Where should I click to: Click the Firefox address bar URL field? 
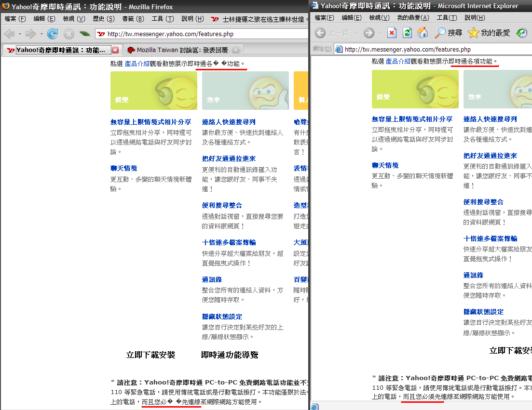(203, 34)
